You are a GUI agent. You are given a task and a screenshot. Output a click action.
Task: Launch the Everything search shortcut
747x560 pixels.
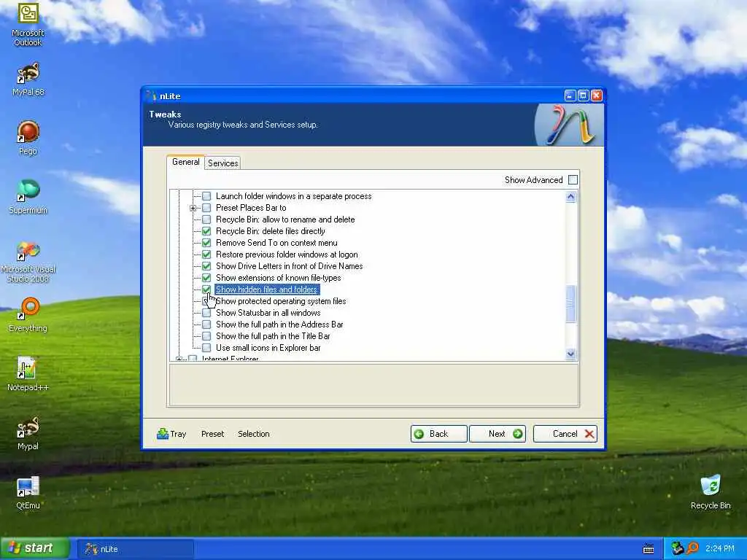point(28,315)
